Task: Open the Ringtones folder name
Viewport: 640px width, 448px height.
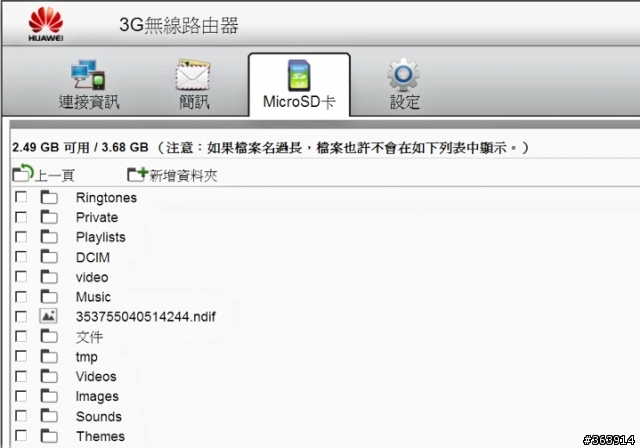Action: tap(106, 198)
